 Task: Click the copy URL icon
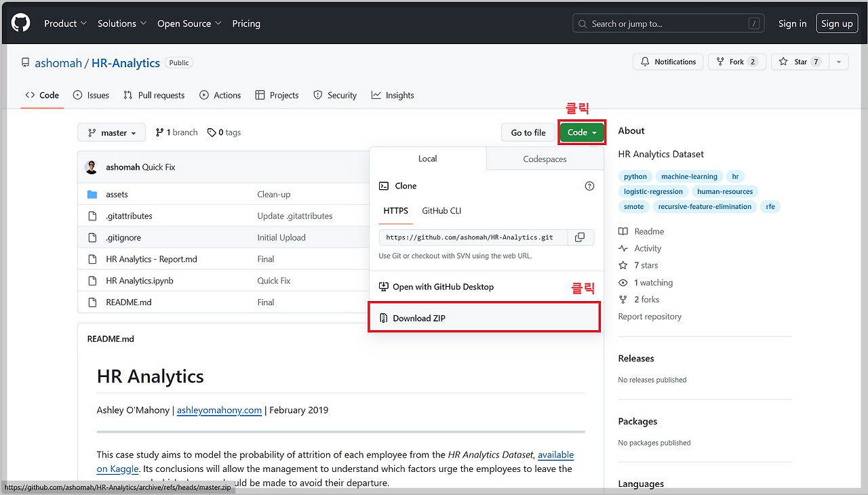point(580,237)
